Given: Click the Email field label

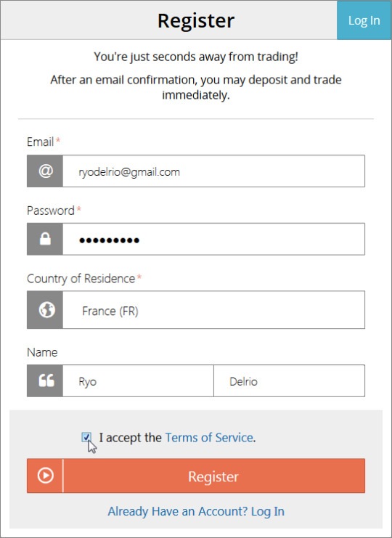Looking at the screenshot, I should click(40, 142).
